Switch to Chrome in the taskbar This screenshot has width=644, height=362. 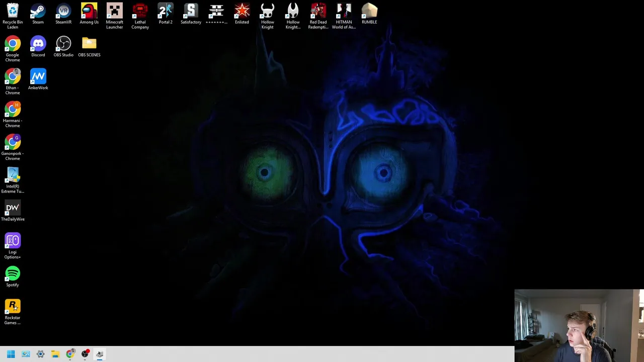point(70,354)
